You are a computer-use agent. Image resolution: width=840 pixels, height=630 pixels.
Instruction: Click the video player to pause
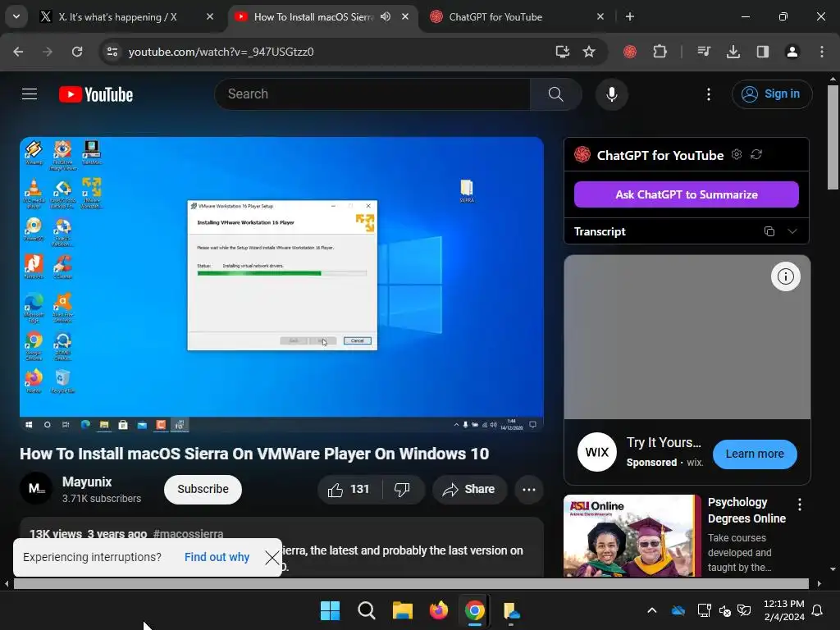(282, 285)
